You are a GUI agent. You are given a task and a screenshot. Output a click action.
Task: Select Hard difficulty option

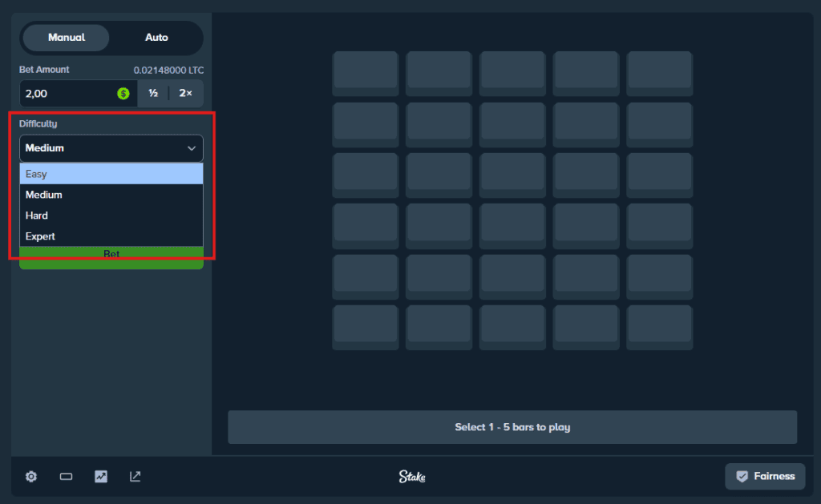pyautogui.click(x=111, y=216)
